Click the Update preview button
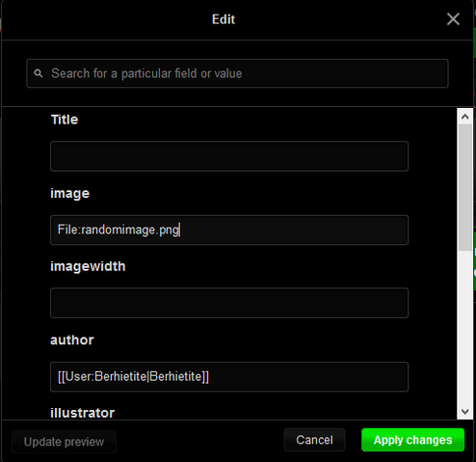 pyautogui.click(x=64, y=442)
